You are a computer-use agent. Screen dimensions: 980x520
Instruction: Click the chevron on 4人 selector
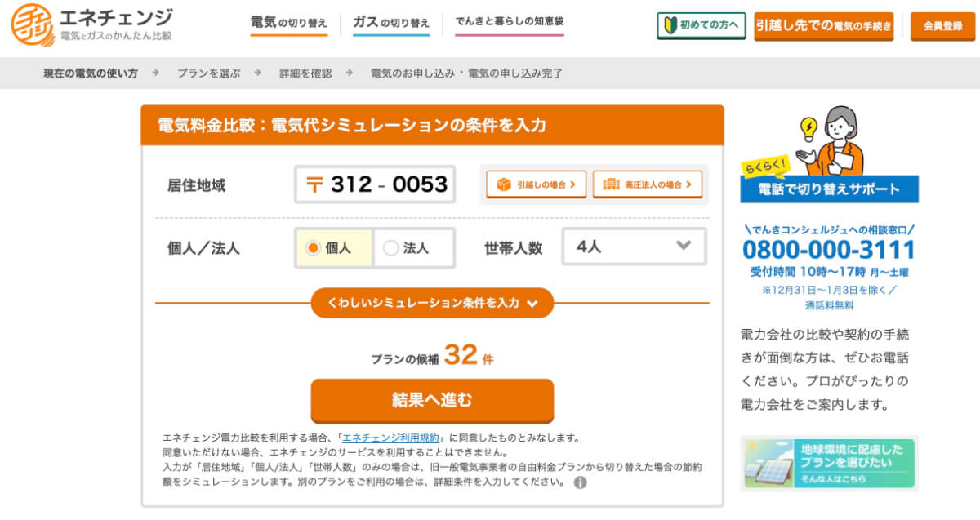coord(684,246)
